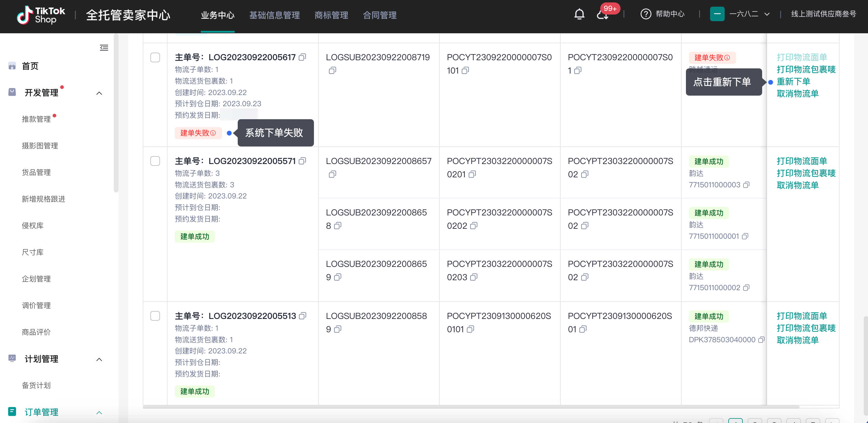Viewport: 868px width, 423px height.
Task: Collapse the 订单管理 sidebar section
Action: [x=99, y=412]
